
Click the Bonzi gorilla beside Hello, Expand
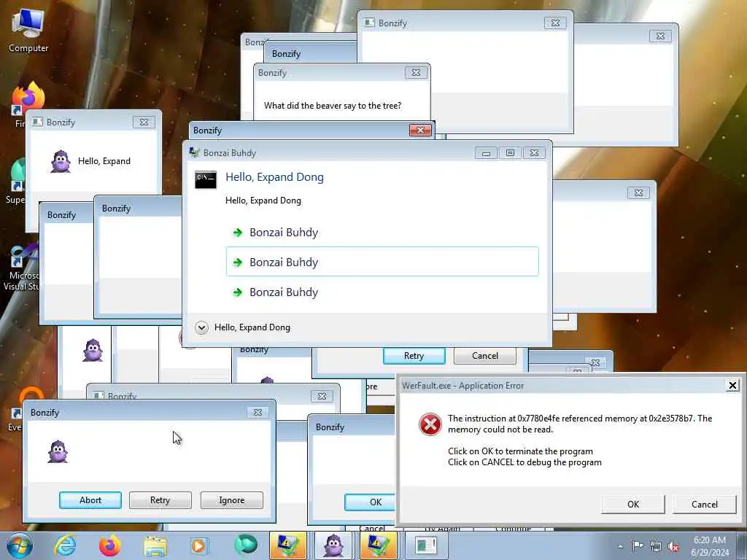pyautogui.click(x=61, y=161)
